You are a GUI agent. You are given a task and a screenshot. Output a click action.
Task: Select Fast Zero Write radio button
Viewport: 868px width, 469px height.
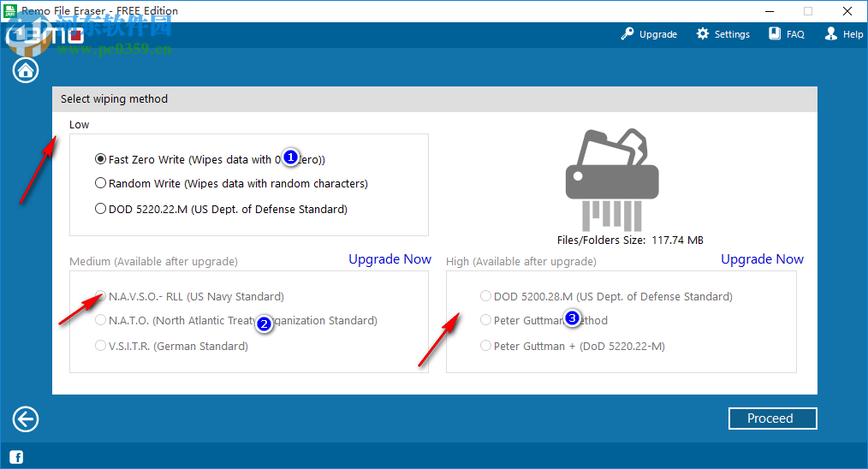[x=100, y=159]
